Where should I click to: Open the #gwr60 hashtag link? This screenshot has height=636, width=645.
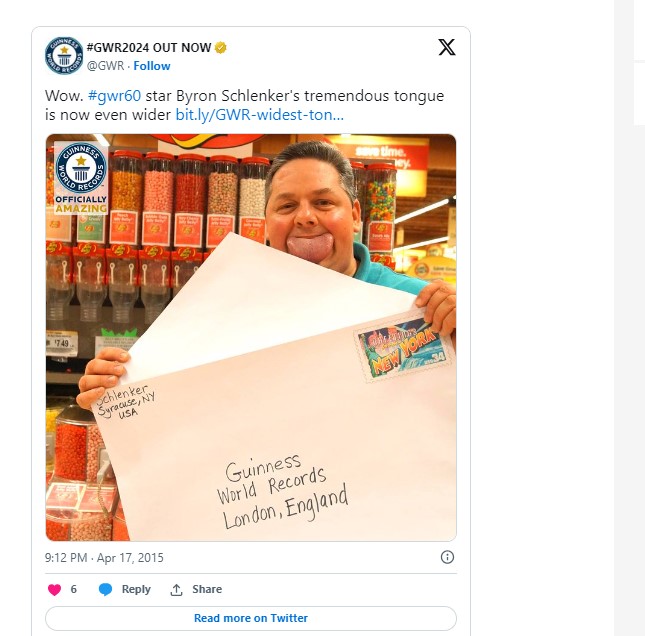pos(114,96)
